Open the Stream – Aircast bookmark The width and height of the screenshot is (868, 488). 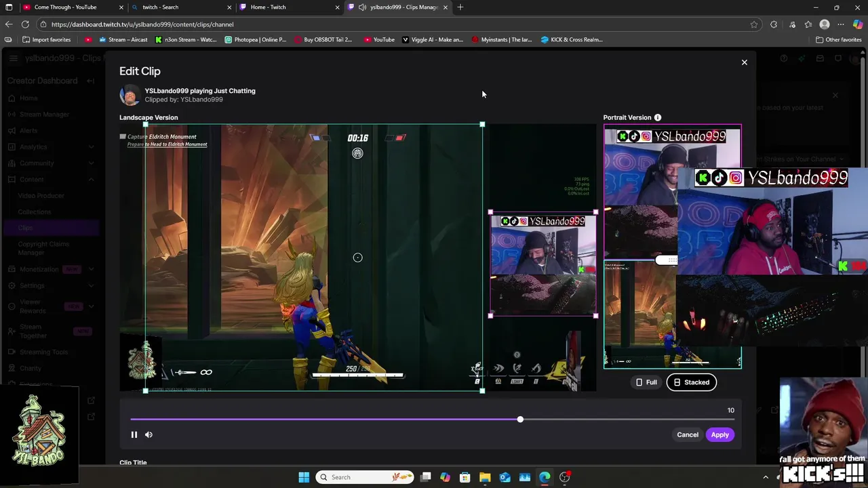123,39
